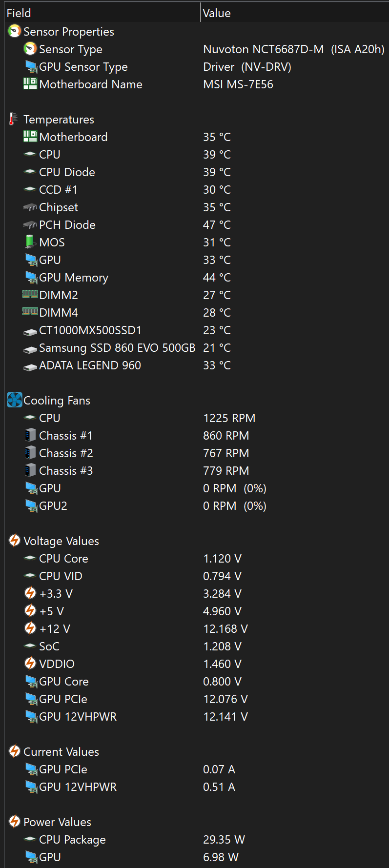Viewport: 389px width, 868px height.
Task: Click the drive icon for ADATA LEGEND 960
Action: (x=30, y=366)
